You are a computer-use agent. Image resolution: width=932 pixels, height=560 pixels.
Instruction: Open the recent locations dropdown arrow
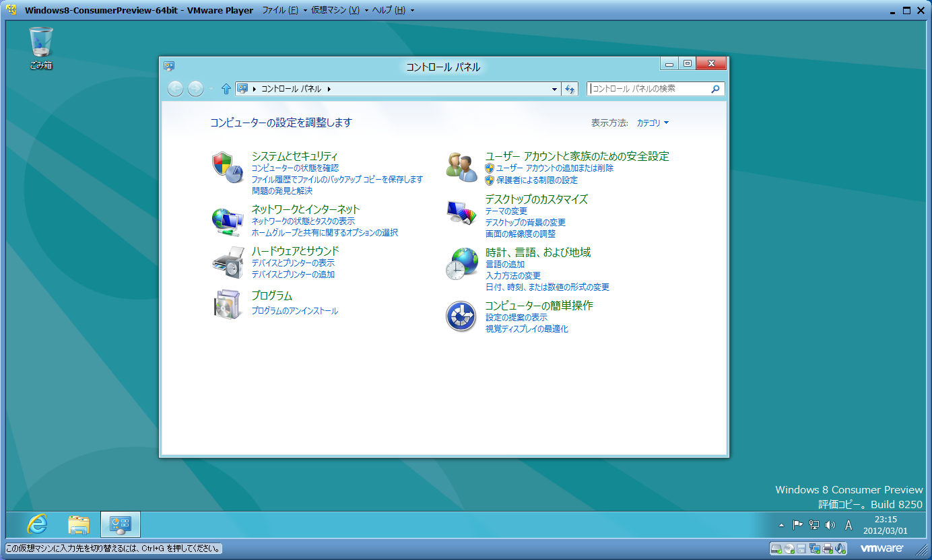click(x=211, y=88)
